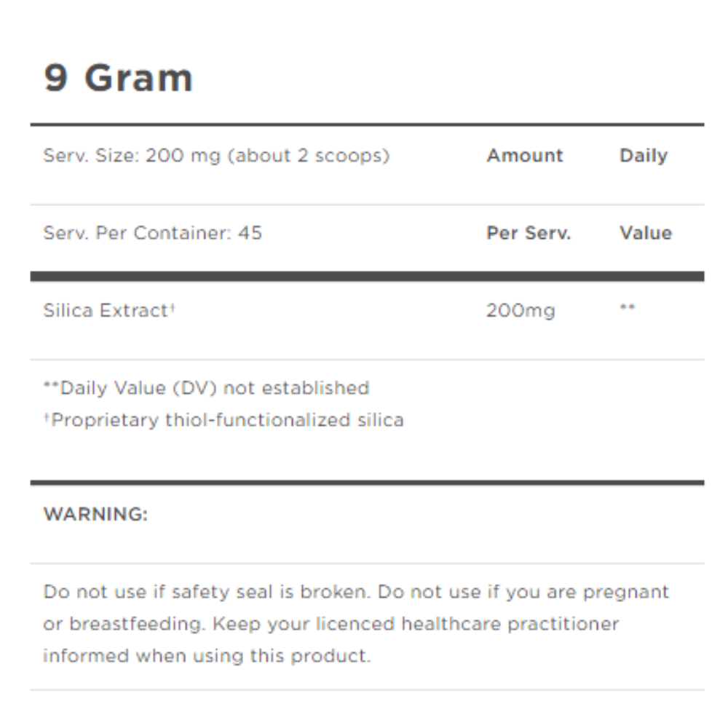Select the "Serv. Per Container: 45" row
The width and height of the screenshot is (728, 728).
(x=152, y=234)
